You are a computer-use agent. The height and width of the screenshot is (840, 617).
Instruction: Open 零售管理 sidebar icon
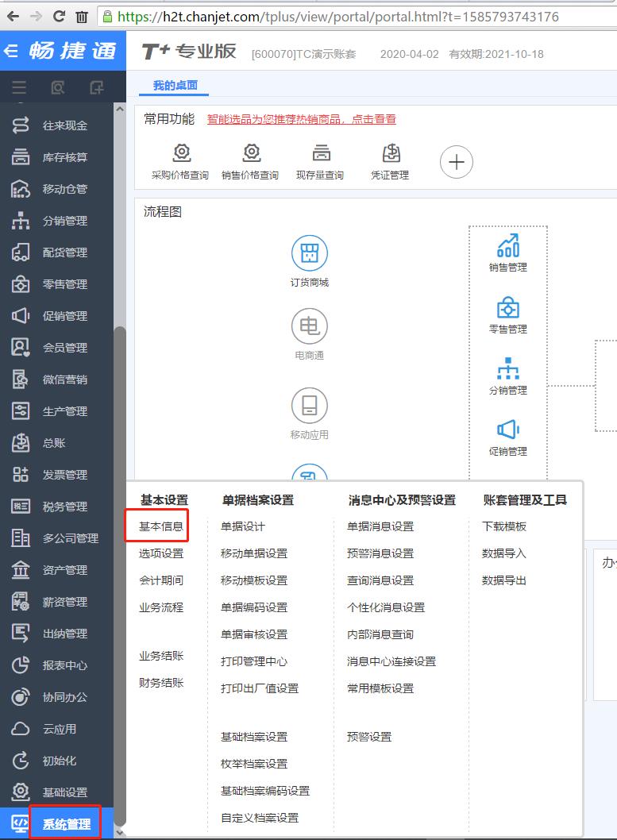pyautogui.click(x=21, y=284)
